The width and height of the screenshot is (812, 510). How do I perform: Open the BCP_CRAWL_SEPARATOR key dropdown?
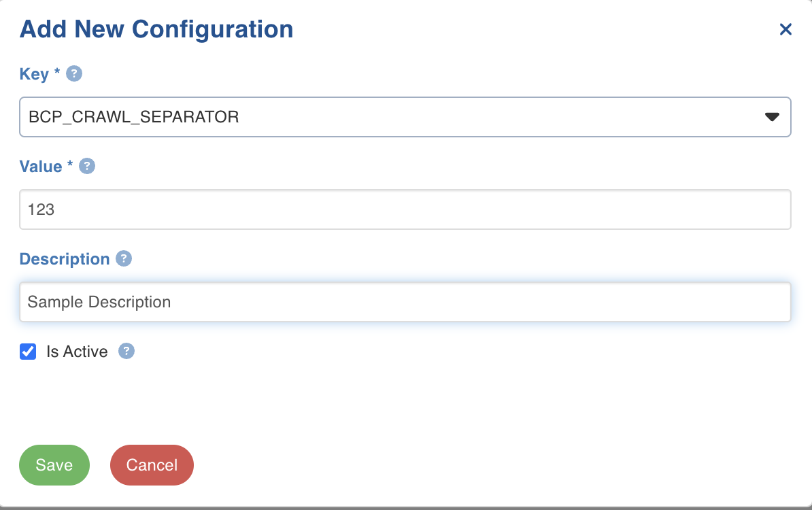pos(405,117)
